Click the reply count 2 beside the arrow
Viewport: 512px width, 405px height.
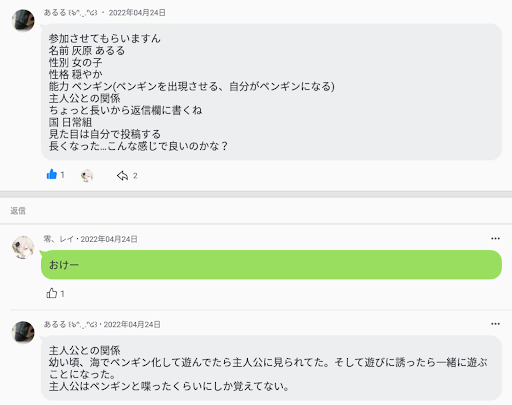click(x=135, y=176)
